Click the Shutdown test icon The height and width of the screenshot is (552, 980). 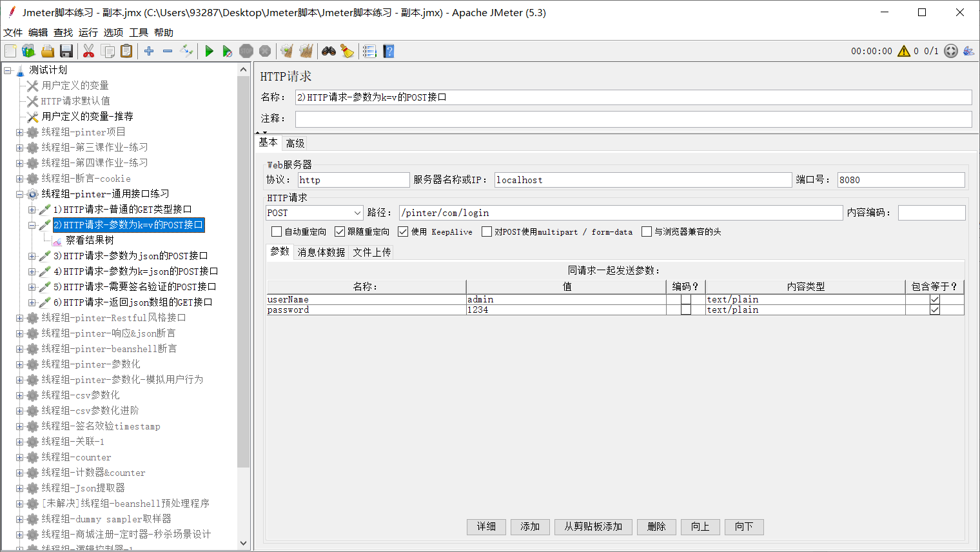click(264, 51)
